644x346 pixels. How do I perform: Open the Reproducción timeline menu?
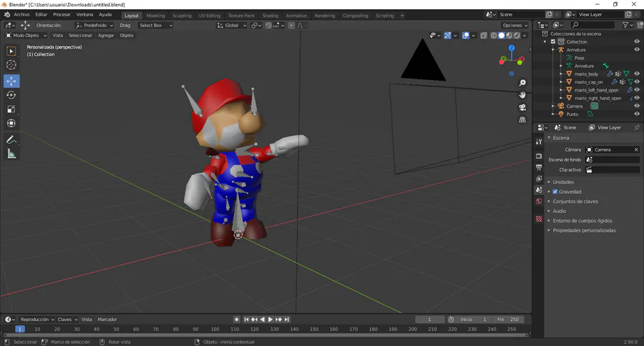[37, 320]
